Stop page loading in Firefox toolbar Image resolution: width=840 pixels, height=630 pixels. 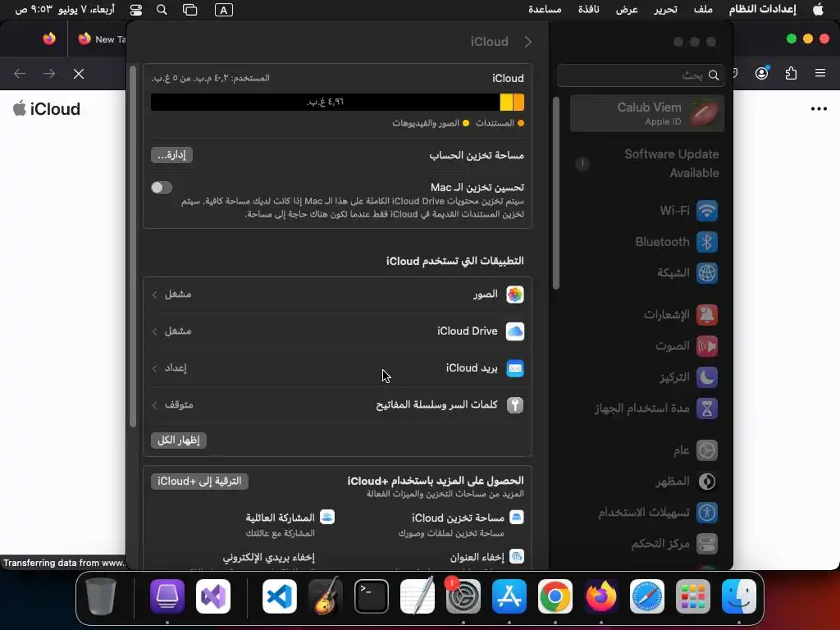79,73
